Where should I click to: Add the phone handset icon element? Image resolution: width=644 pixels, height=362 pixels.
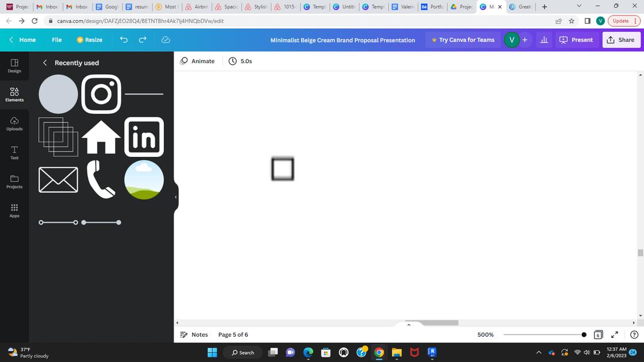101,180
